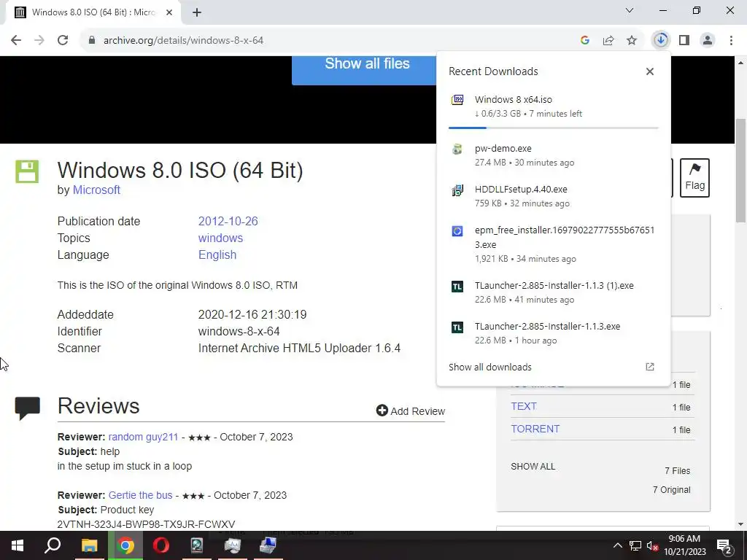The height and width of the screenshot is (560, 747).
Task: Open the pw-demo.exe download entry
Action: pos(553,155)
